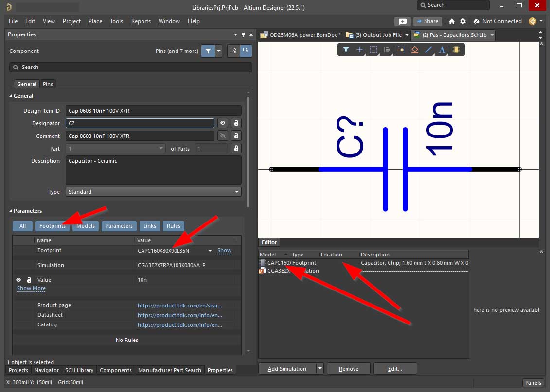This screenshot has width=550, height=392.
Task: Click the Design Item ID input field
Action: click(x=153, y=111)
